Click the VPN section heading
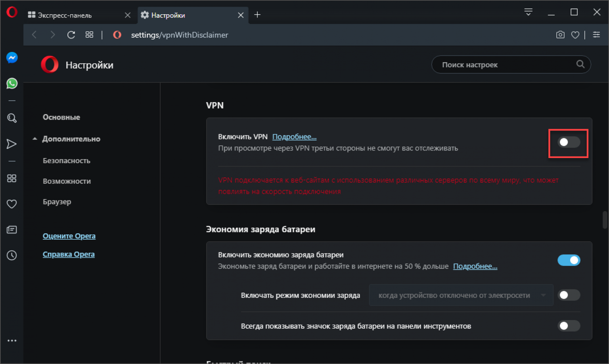Screen dimensions: 609x364 pyautogui.click(x=215, y=105)
